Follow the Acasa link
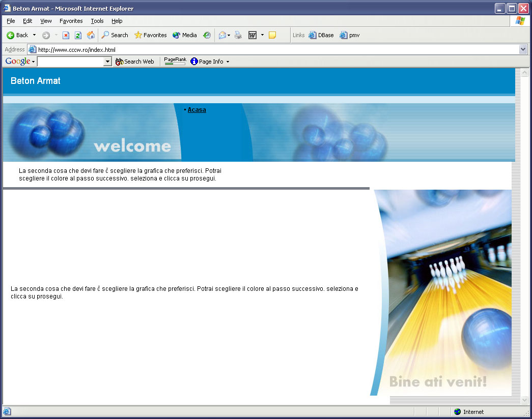This screenshot has width=532, height=419. 197,110
